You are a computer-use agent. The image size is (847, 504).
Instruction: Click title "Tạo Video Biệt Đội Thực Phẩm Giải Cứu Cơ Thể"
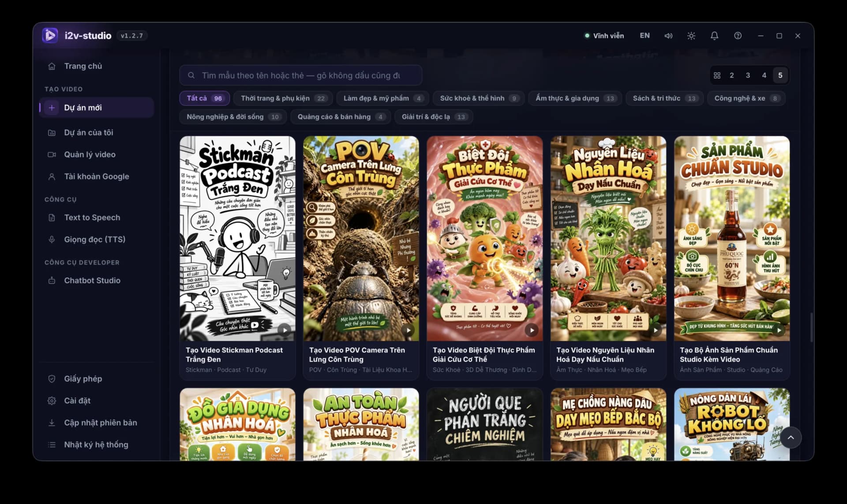click(483, 355)
